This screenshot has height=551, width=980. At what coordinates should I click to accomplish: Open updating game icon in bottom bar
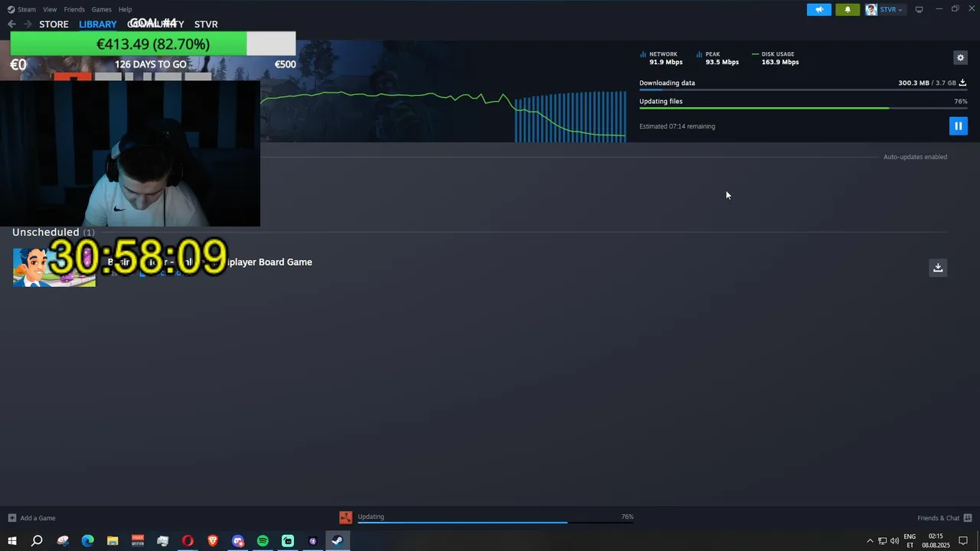[x=345, y=518]
